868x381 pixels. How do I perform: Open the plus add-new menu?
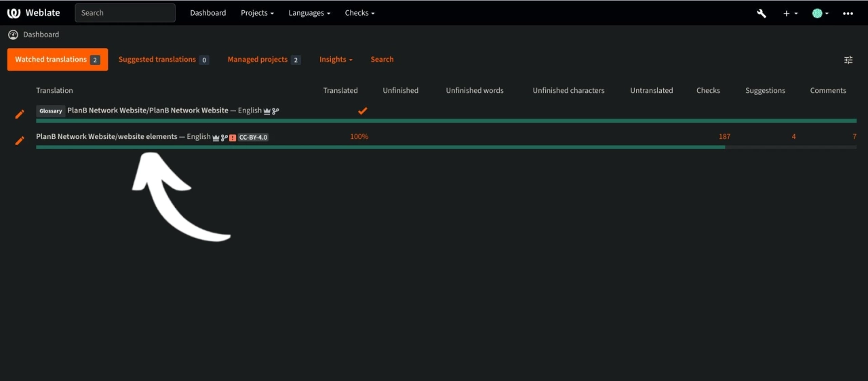[790, 13]
